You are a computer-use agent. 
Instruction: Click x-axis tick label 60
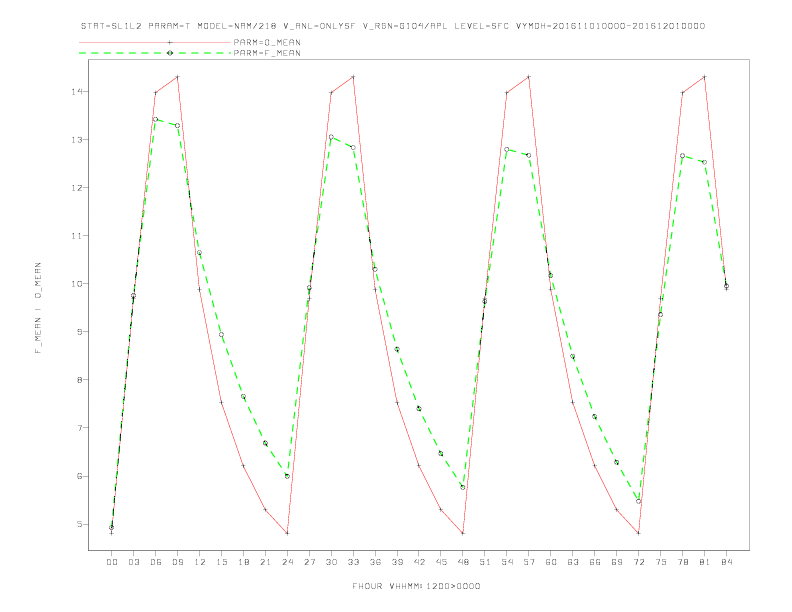tap(551, 562)
